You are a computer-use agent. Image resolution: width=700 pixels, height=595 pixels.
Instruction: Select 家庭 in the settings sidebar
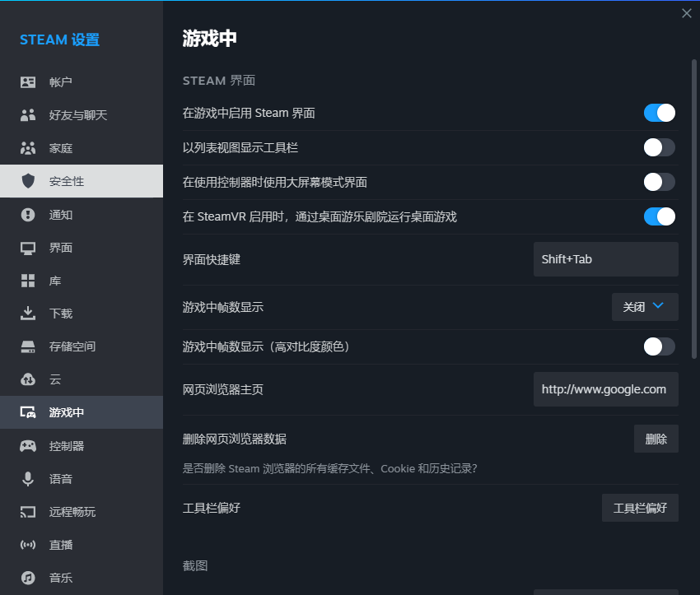82,148
